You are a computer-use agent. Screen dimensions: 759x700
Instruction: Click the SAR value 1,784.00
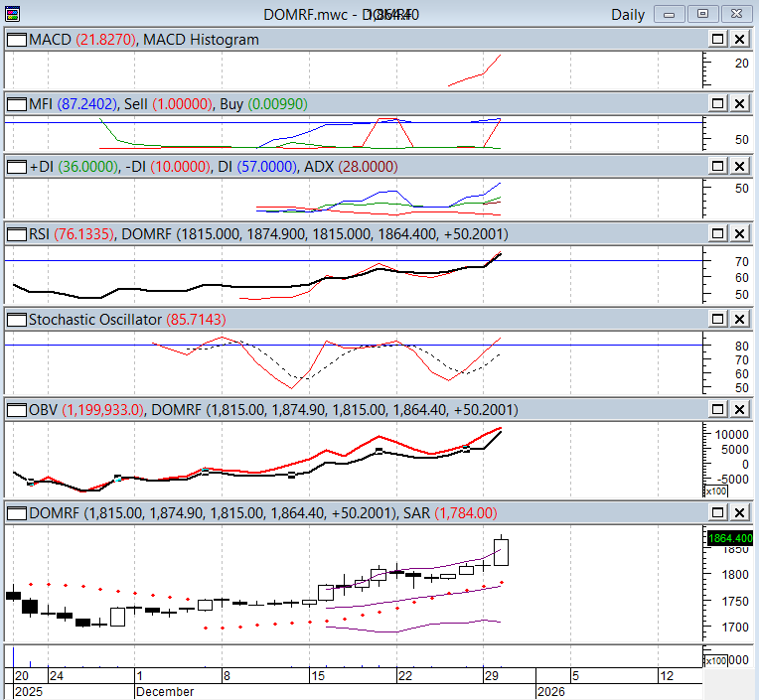[466, 512]
